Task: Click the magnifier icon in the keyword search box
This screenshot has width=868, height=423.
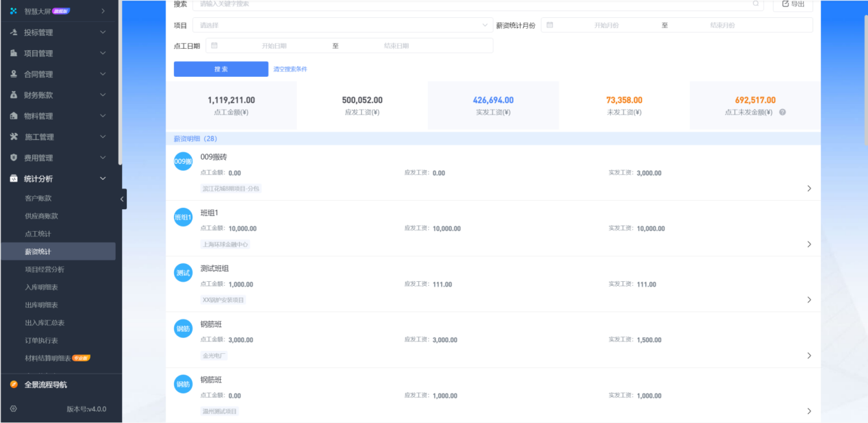Action: [756, 4]
